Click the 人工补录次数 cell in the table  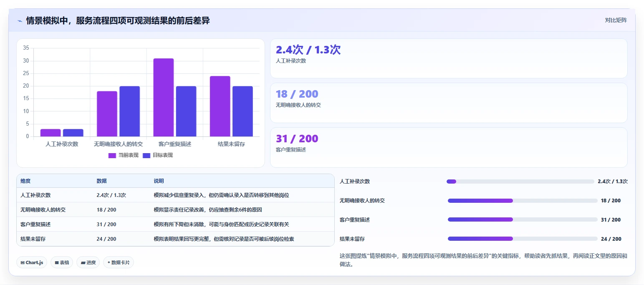35,195
